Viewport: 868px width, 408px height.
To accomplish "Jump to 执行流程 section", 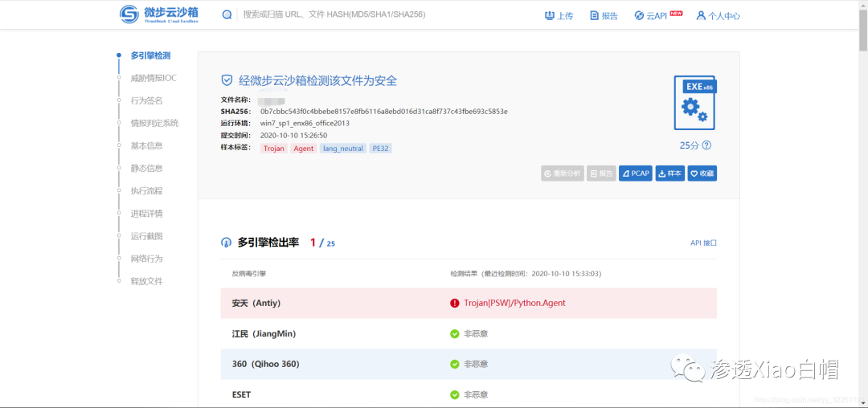I will coord(147,190).
